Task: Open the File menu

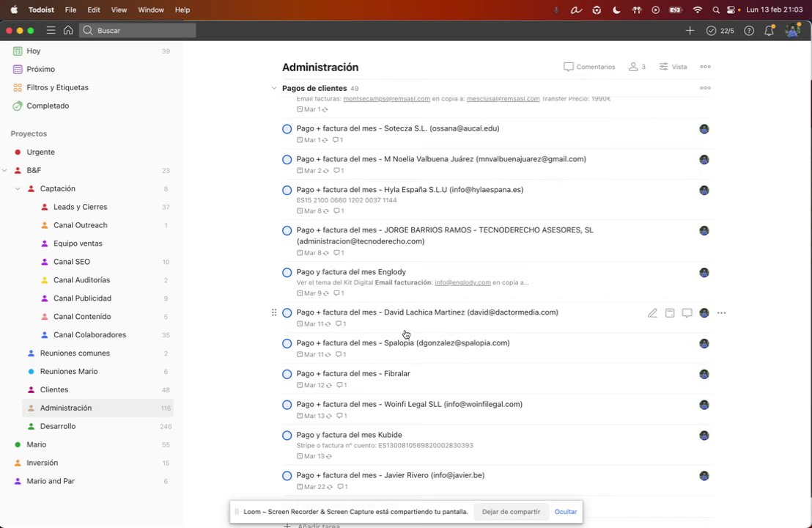Action: (x=70, y=10)
